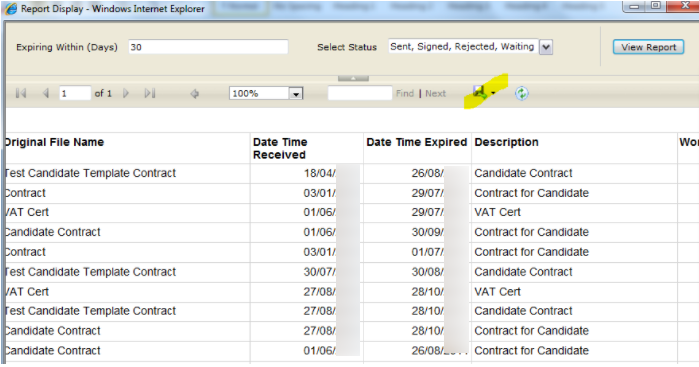Click the Next search link
This screenshot has width=699, height=367.
pyautogui.click(x=436, y=93)
